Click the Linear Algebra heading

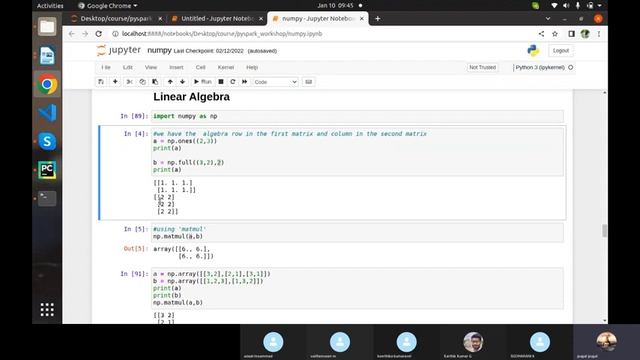coord(191,97)
